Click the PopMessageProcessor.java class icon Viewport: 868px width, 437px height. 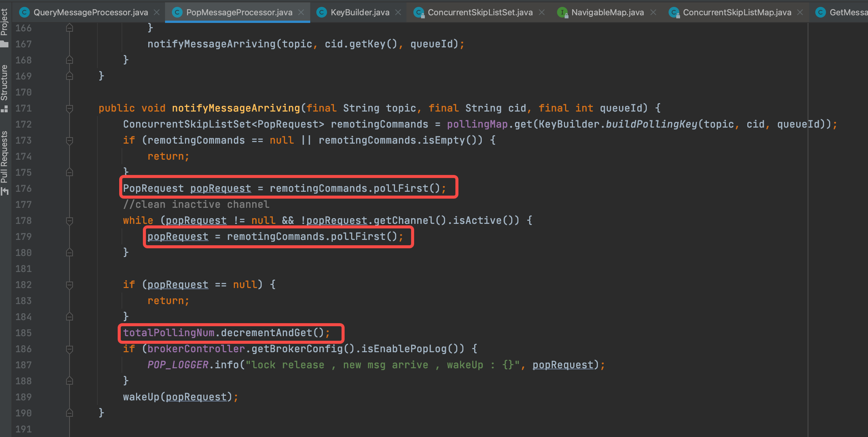(x=177, y=12)
